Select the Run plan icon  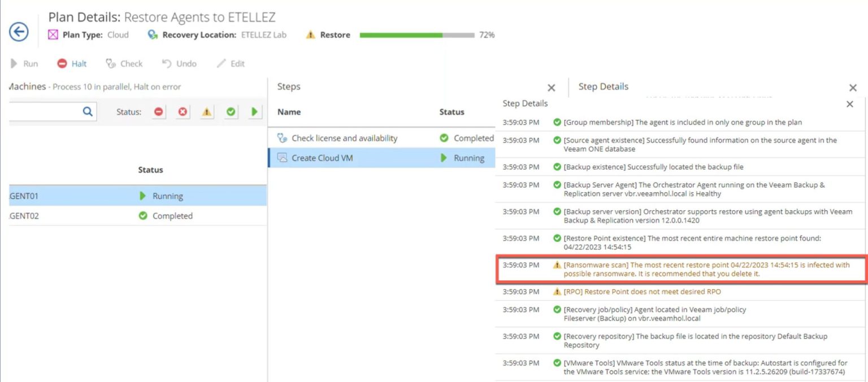coord(14,63)
